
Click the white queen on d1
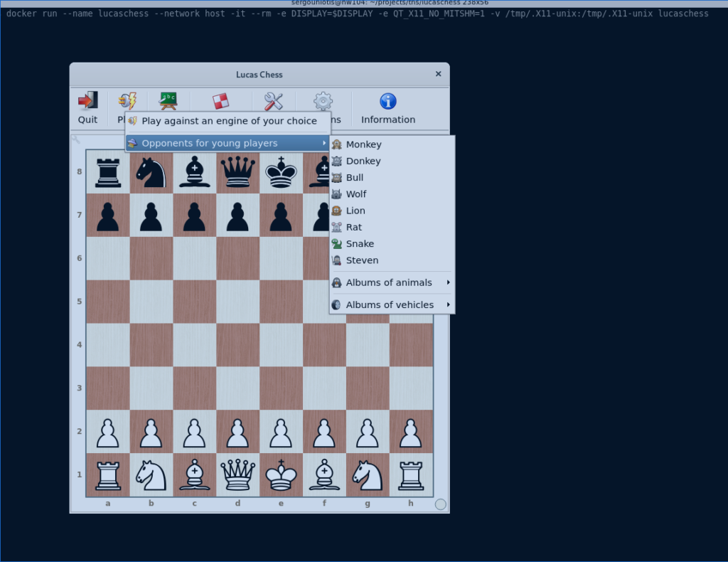[x=237, y=474]
